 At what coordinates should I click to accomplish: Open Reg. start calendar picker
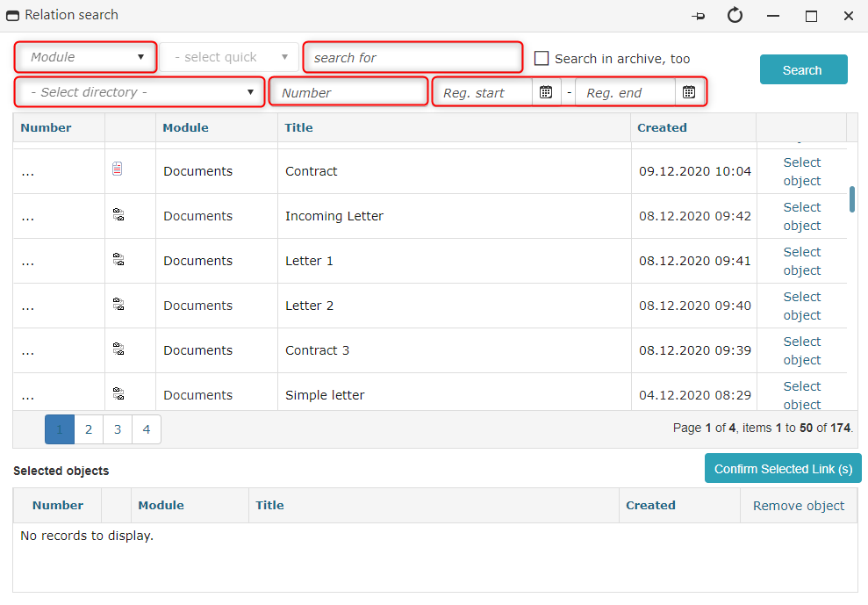tap(546, 92)
